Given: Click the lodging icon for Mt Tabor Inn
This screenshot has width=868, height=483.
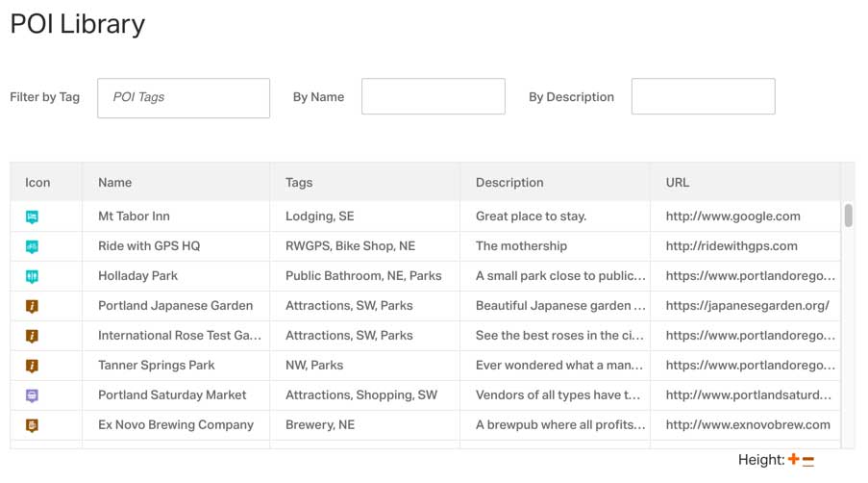Looking at the screenshot, I should pos(32,217).
